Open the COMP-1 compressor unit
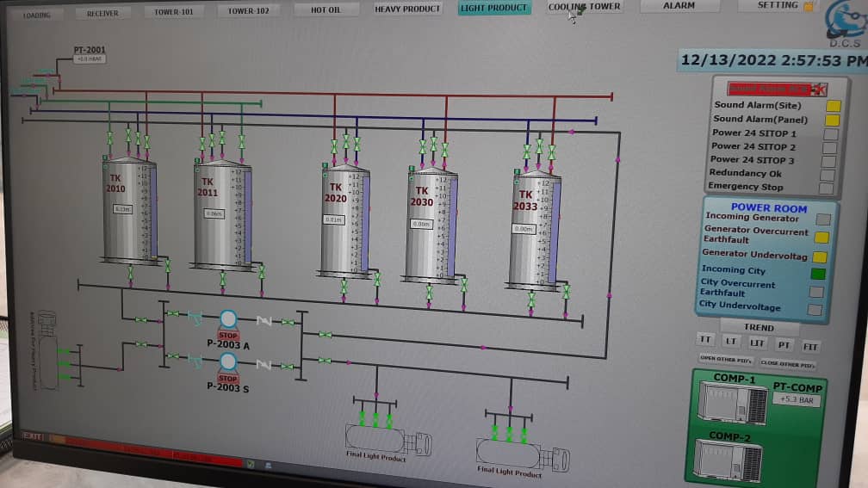Viewport: 868px width, 488px height. coord(732,404)
